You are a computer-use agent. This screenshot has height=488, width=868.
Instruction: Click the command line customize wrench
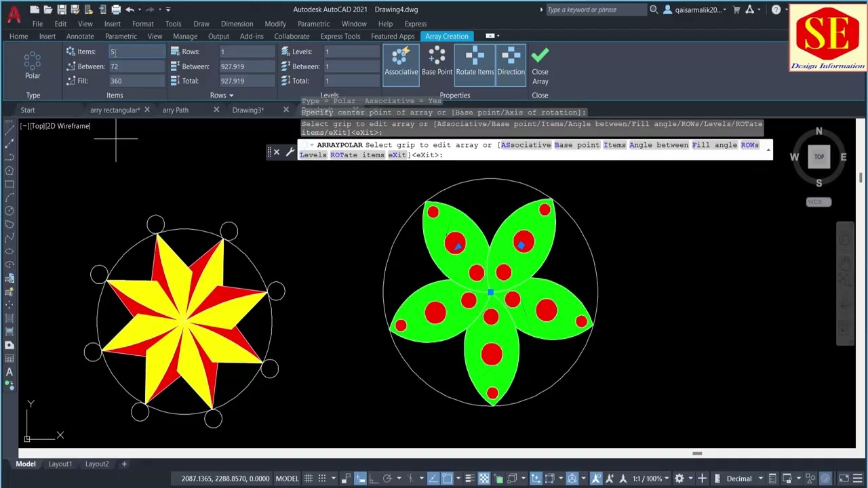pyautogui.click(x=290, y=152)
